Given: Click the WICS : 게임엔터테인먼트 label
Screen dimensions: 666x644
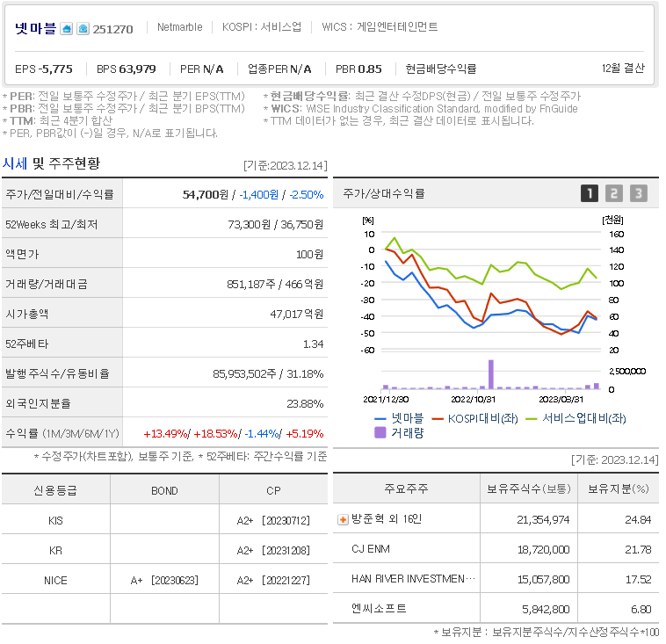Looking at the screenshot, I should [380, 27].
